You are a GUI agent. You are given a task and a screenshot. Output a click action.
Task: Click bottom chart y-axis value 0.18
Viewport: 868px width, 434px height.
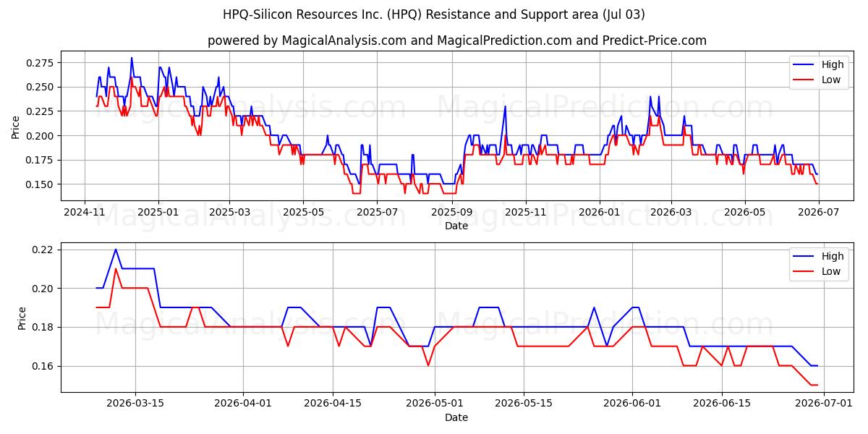[x=43, y=327]
